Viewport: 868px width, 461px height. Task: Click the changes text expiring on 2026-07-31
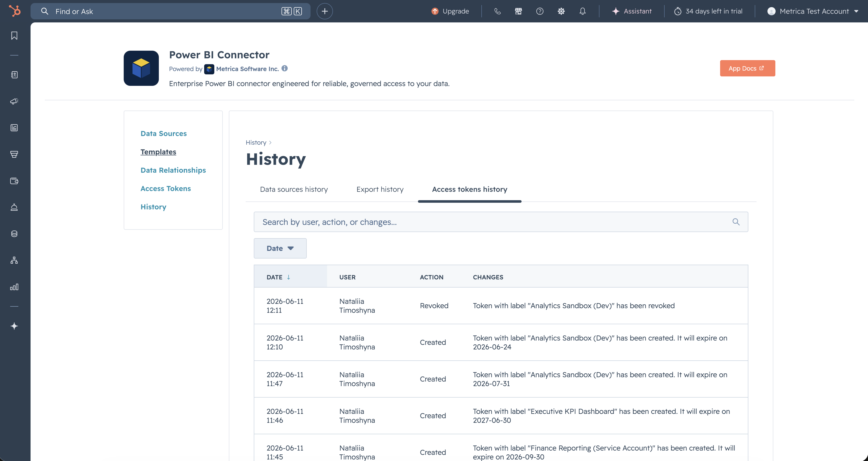point(600,379)
